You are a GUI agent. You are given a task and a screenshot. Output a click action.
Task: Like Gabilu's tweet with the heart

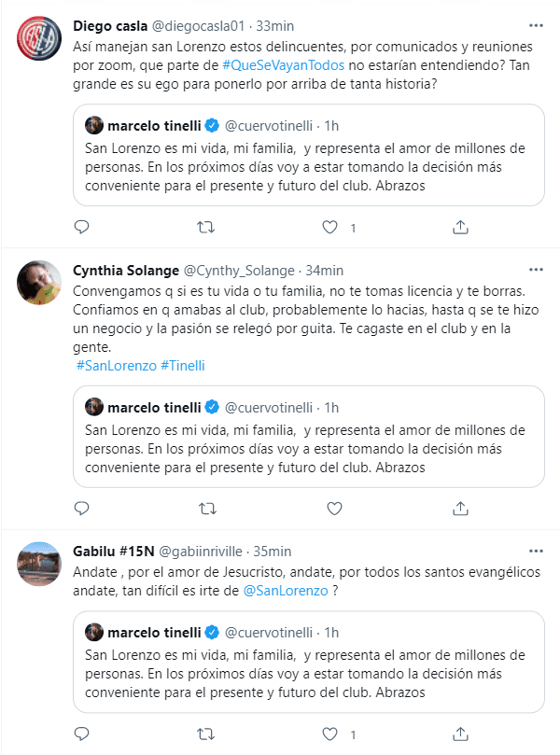pos(329,733)
